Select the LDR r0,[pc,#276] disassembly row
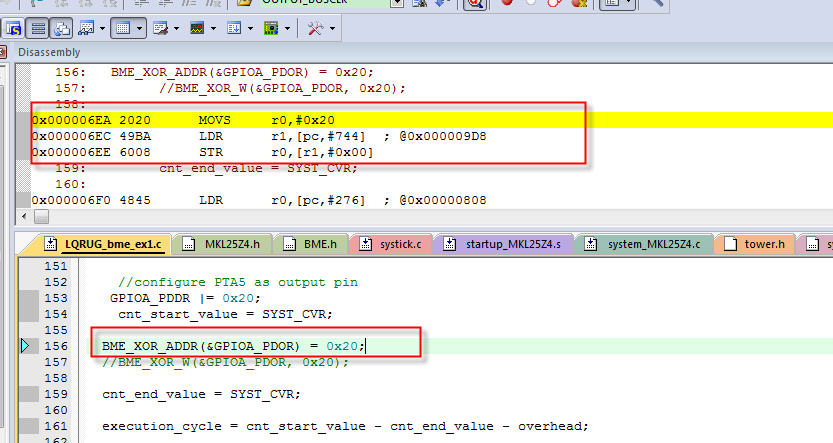 (259, 200)
